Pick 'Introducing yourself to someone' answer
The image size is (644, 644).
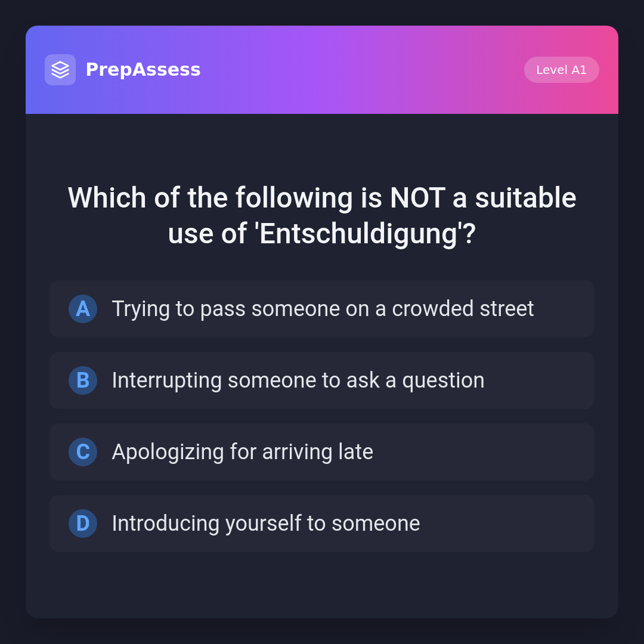point(266,524)
